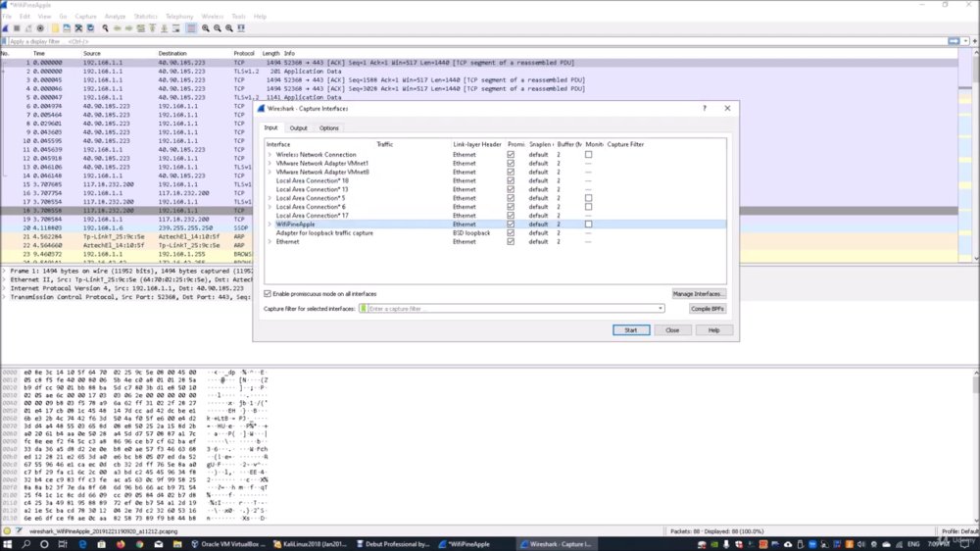Toggle promiscuous checkbox for Wireless Network Connection

511,155
